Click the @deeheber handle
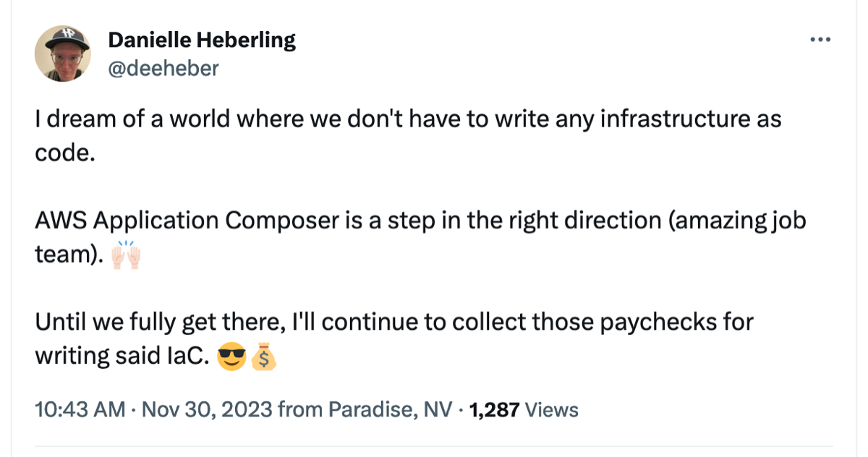868x457 pixels. tap(163, 69)
